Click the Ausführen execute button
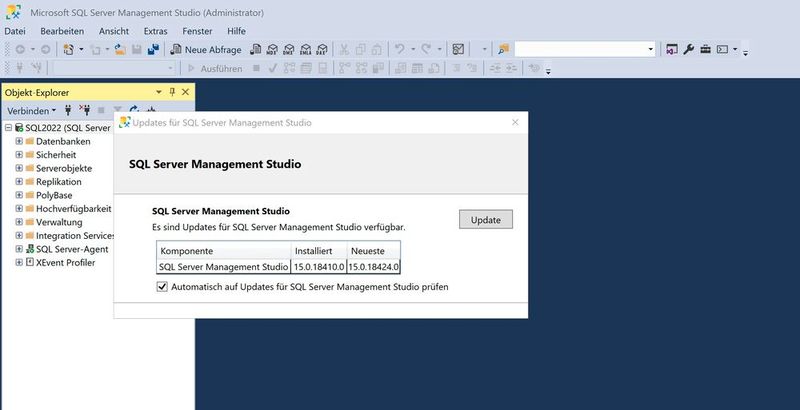The image size is (800, 410). pos(215,68)
